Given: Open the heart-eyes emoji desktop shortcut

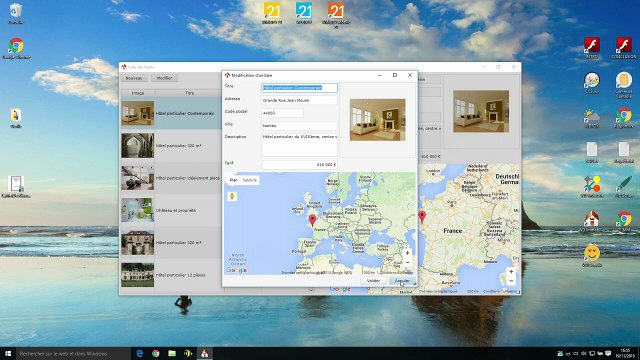Looking at the screenshot, I should (592, 256).
